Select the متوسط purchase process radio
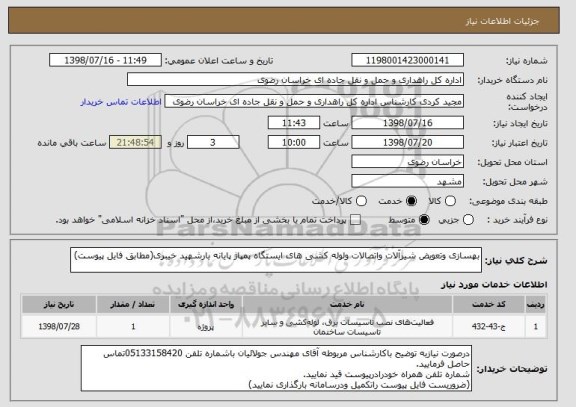Image resolution: width=576 pixels, height=407 pixels. click(x=424, y=220)
